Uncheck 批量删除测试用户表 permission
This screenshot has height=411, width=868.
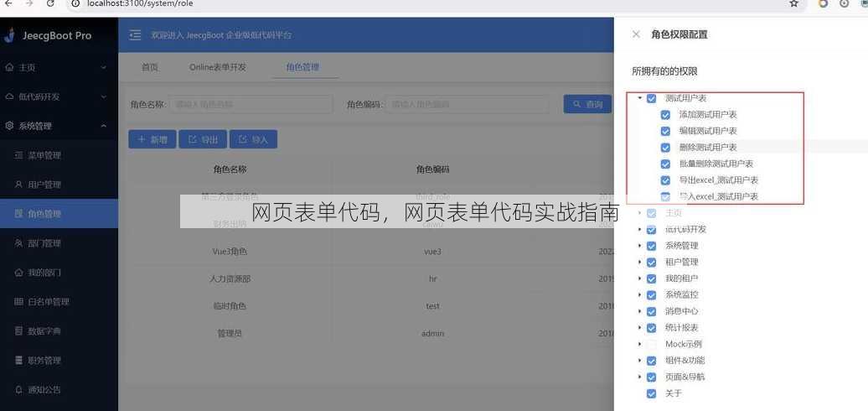(x=666, y=164)
